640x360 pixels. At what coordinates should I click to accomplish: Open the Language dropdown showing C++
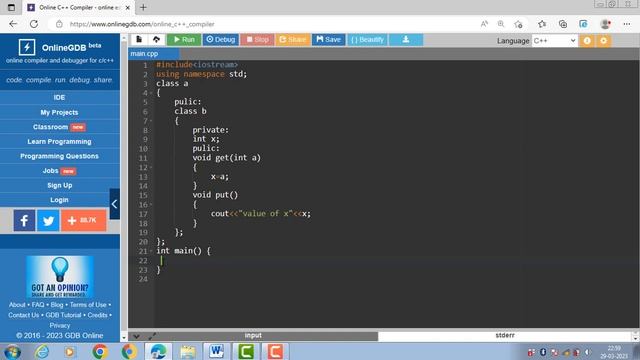point(555,40)
